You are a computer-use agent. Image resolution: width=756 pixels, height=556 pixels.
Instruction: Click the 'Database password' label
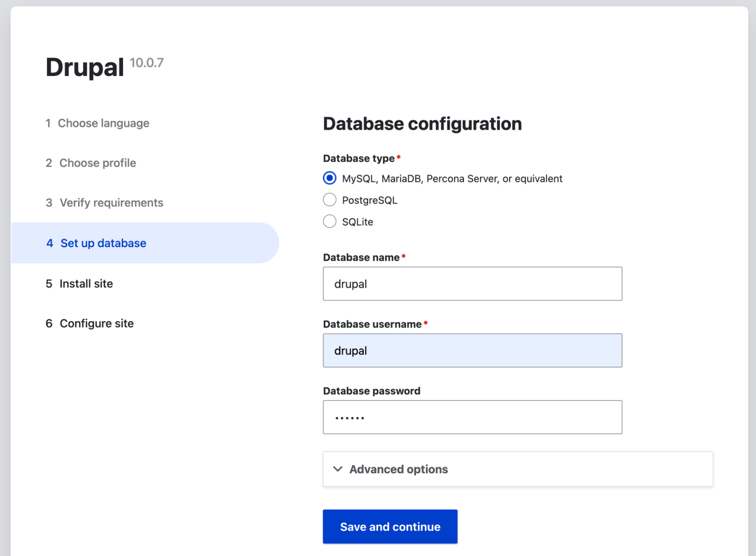click(372, 391)
